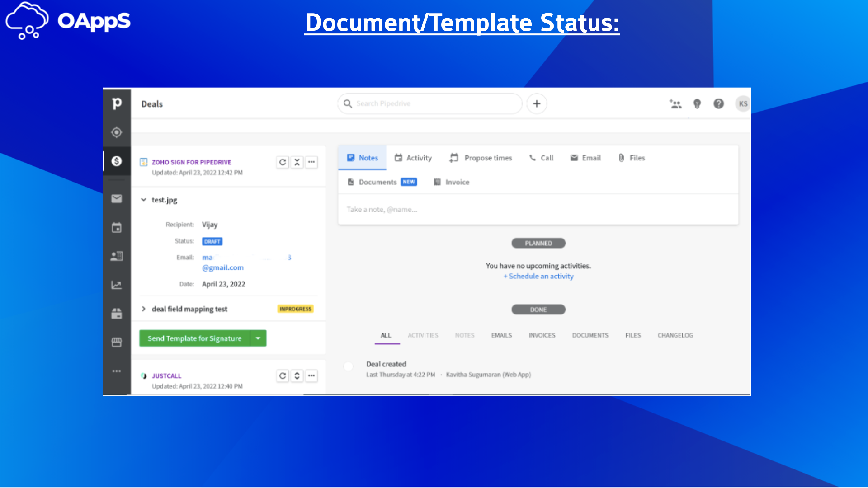Image resolution: width=868 pixels, height=488 pixels.
Task: Click the Deal created entry
Action: click(x=386, y=364)
